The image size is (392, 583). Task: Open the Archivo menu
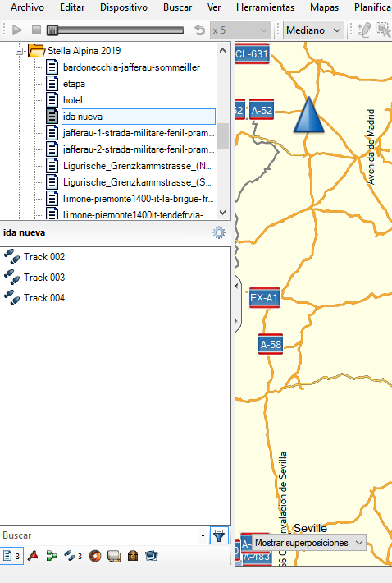(x=27, y=7)
